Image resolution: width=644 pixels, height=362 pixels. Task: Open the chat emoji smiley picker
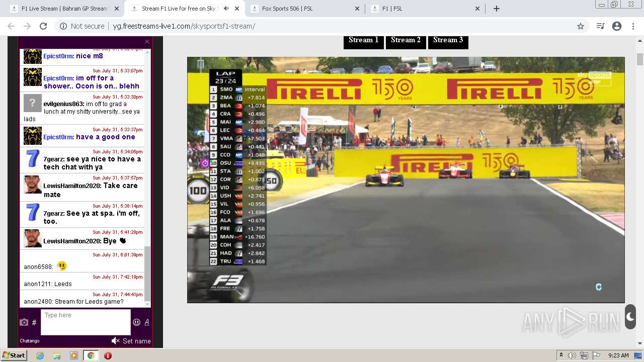pos(136,322)
